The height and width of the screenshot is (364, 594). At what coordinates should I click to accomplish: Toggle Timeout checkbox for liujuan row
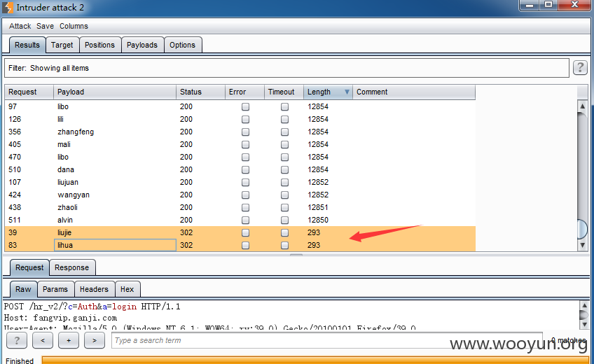point(284,183)
